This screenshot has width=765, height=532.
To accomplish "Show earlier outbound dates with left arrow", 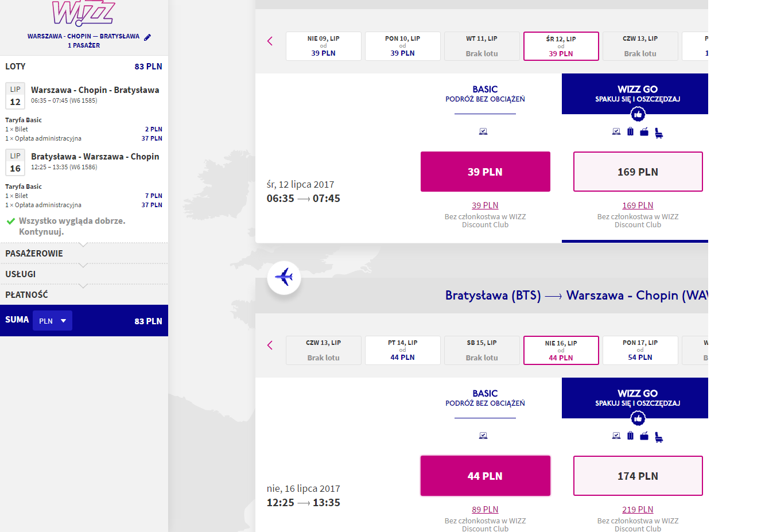I will (x=270, y=41).
